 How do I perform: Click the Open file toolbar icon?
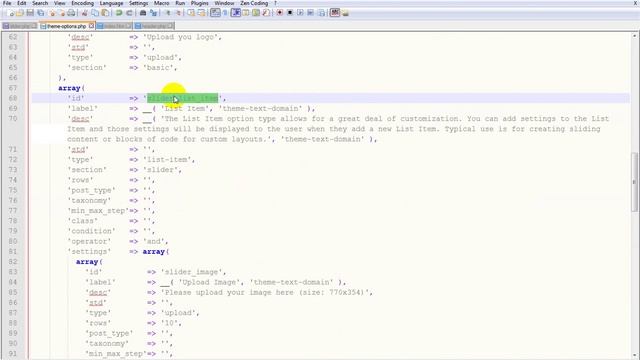(x=20, y=13)
